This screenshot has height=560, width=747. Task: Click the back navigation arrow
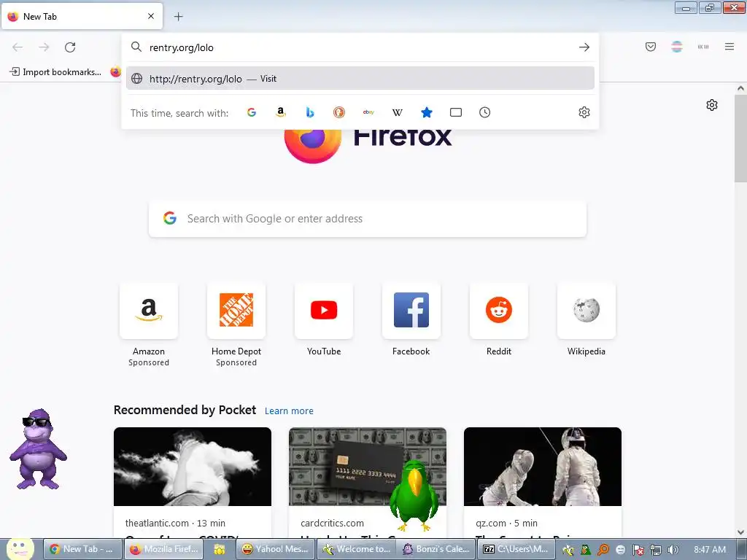[x=18, y=47]
